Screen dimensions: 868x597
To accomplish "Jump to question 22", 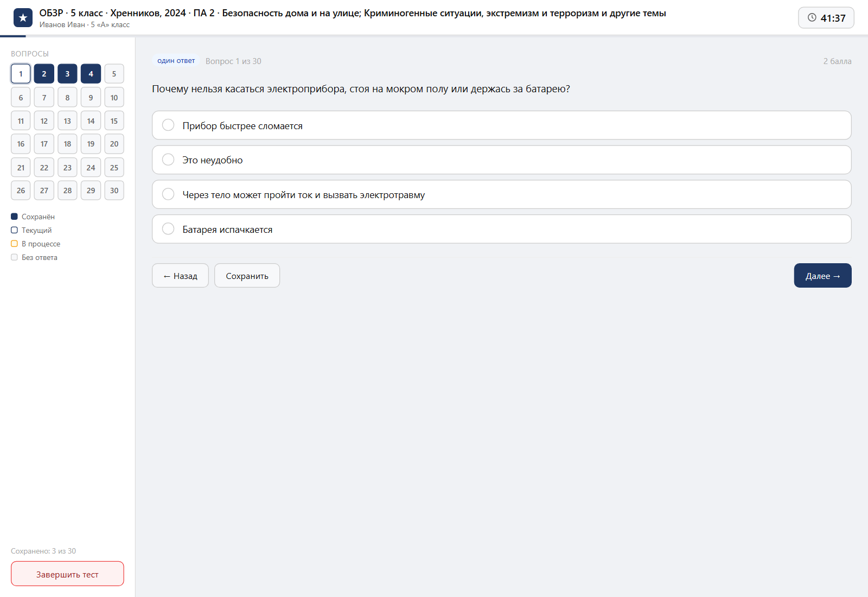I will (44, 168).
